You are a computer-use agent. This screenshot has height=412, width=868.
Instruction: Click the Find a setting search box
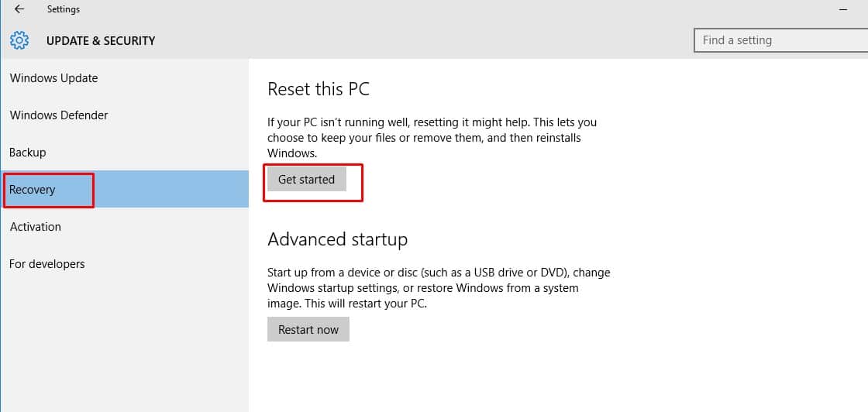click(x=779, y=40)
